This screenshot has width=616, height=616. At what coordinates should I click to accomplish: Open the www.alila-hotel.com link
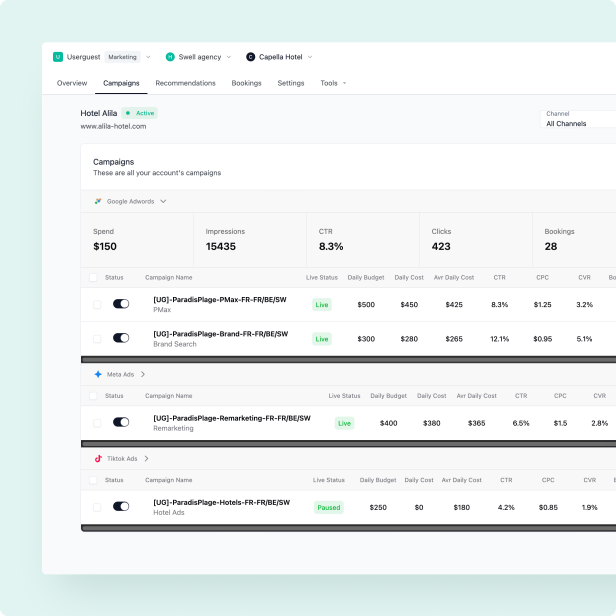click(114, 127)
